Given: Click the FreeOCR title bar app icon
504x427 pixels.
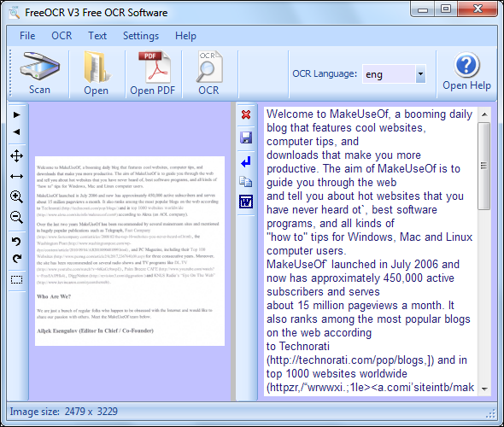Looking at the screenshot, I should point(15,13).
